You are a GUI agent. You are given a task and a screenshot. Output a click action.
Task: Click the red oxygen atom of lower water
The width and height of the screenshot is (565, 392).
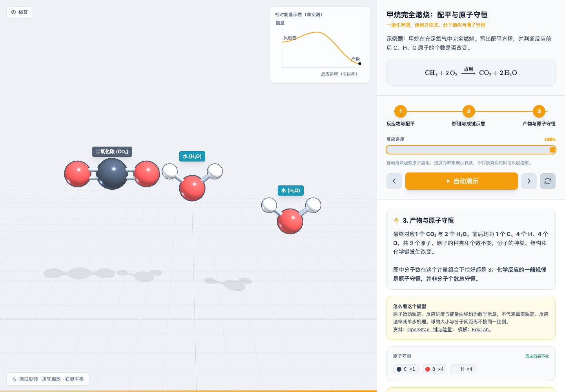click(x=290, y=221)
